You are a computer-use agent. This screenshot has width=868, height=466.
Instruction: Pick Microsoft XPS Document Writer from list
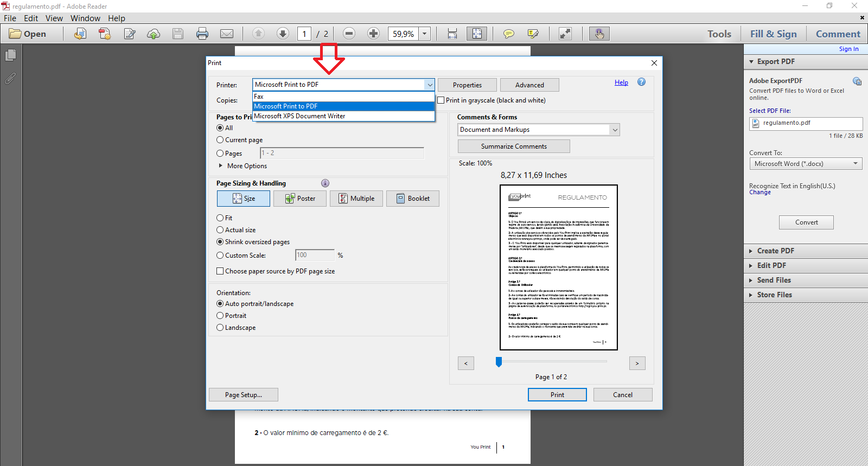[x=299, y=116]
